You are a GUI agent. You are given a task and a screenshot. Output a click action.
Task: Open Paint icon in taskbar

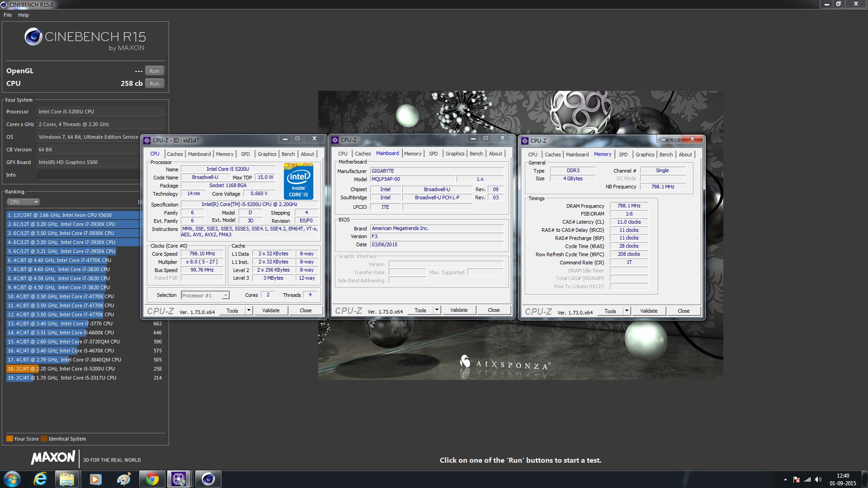coord(123,479)
